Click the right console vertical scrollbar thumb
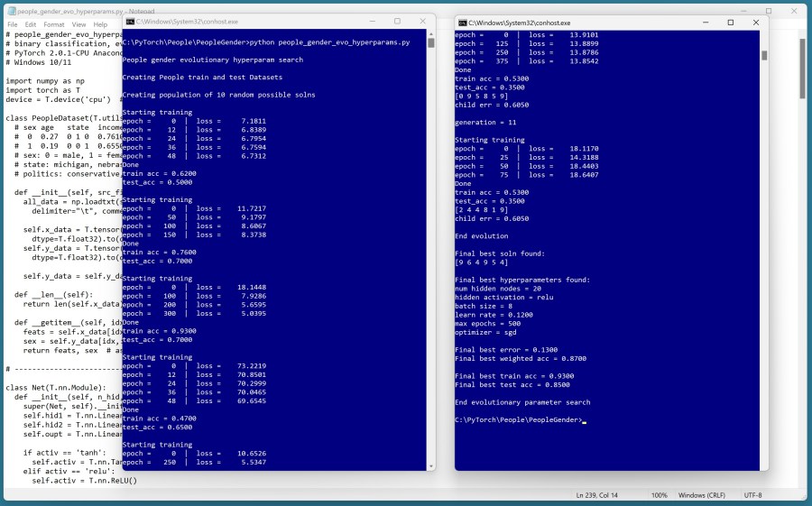 point(764,55)
